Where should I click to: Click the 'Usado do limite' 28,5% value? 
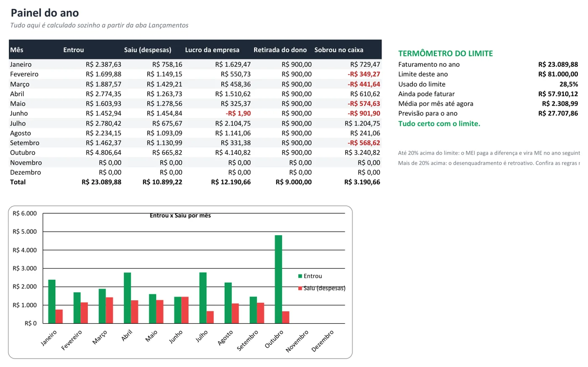pos(569,84)
